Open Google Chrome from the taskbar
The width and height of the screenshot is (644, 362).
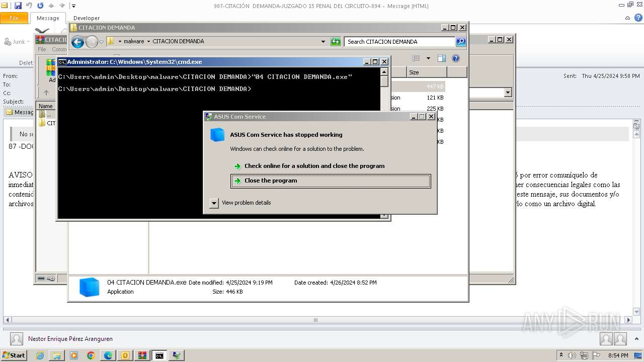pos(91,355)
